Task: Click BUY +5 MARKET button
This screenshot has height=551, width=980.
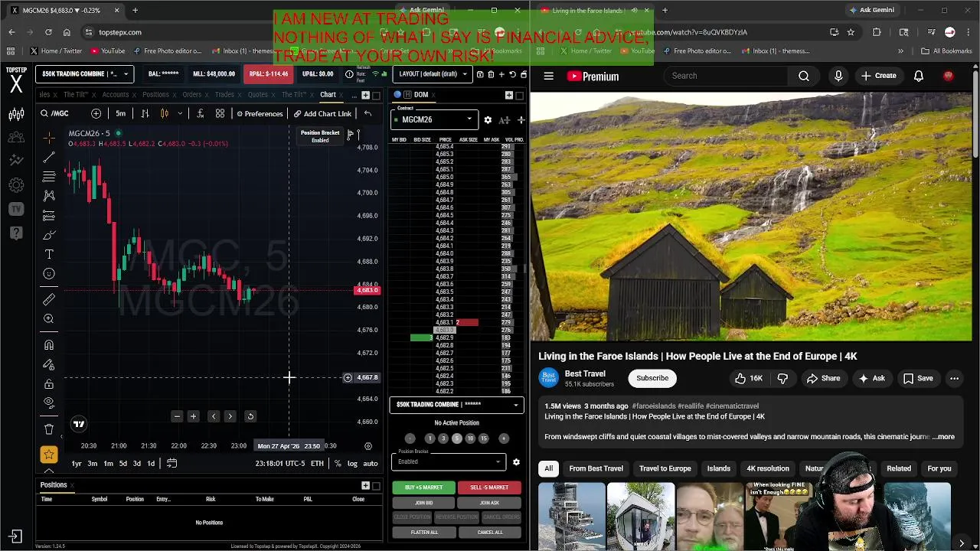Action: click(423, 487)
